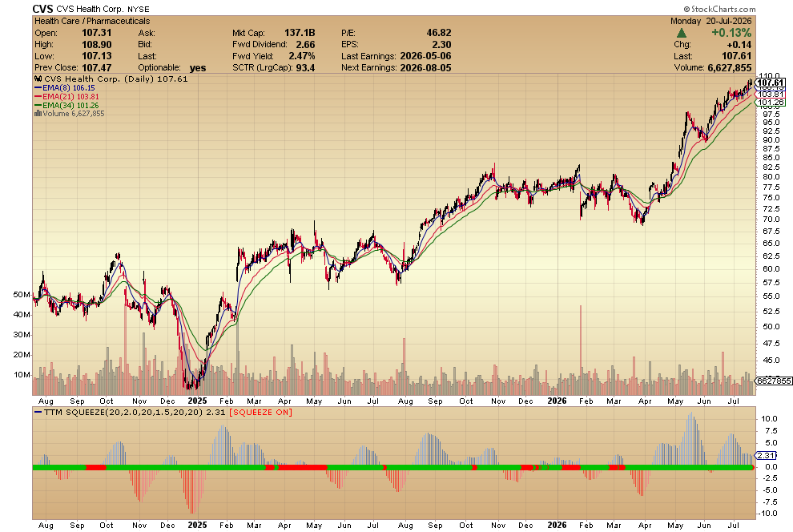The width and height of the screenshot is (793, 532).
Task: Click the tallest volume spike near Feb 2026
Action: [x=581, y=350]
